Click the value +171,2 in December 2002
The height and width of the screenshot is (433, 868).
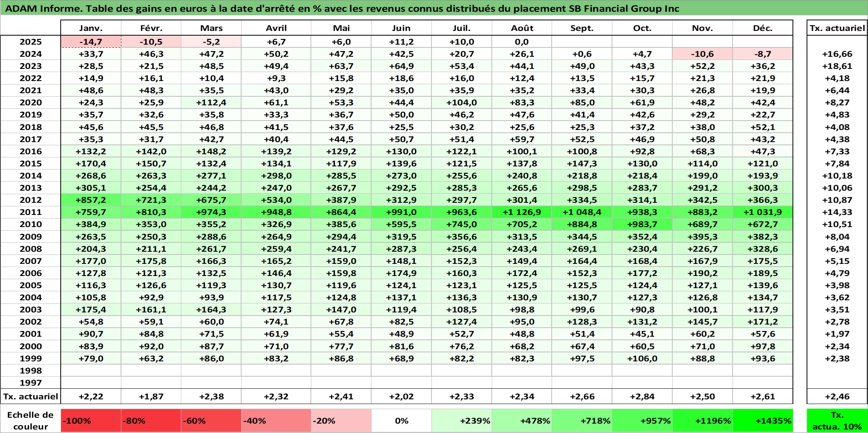(763, 322)
